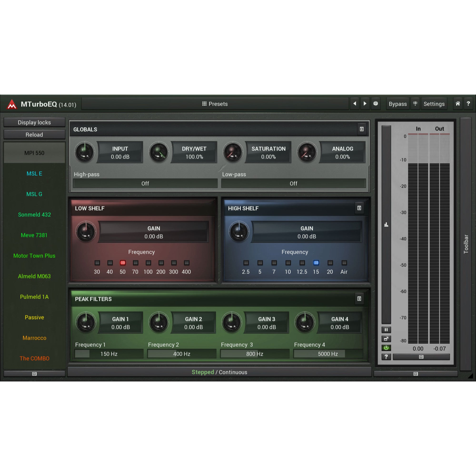Viewport: 476px width, 476px height.
Task: Click the previous preset arrow
Action: coord(355,104)
